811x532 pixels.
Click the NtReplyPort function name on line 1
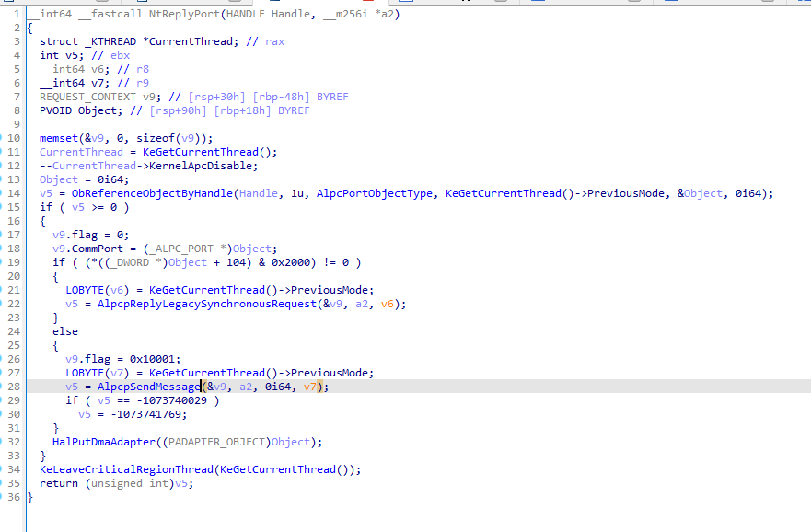point(184,14)
